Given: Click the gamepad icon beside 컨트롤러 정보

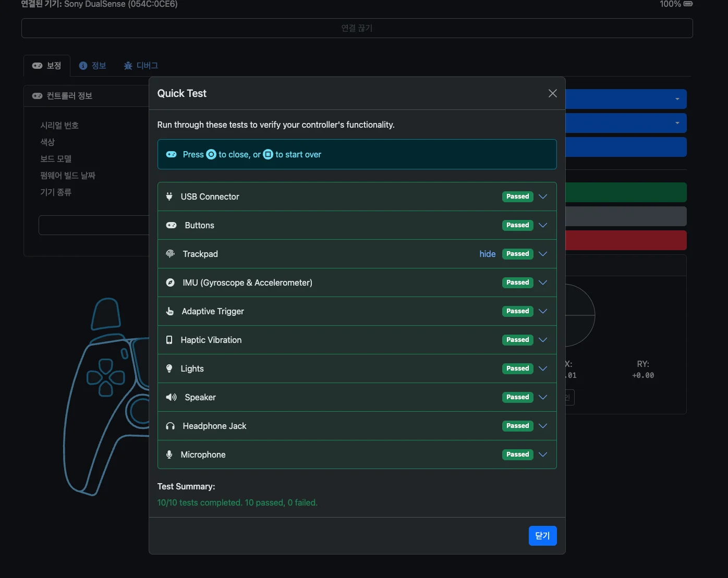Looking at the screenshot, I should point(38,96).
